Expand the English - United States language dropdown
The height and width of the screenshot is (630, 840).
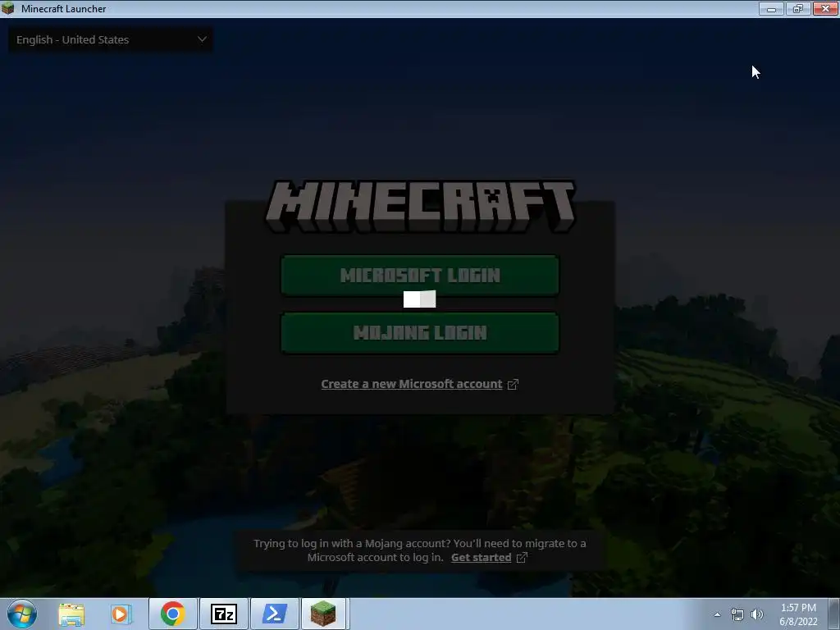111,39
